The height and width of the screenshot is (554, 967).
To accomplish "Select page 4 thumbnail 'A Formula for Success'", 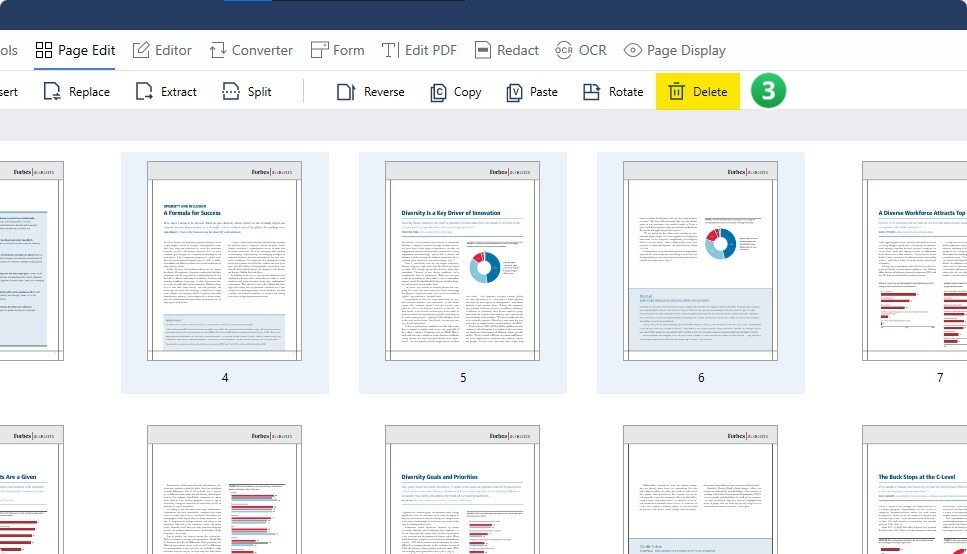I will tap(224, 261).
